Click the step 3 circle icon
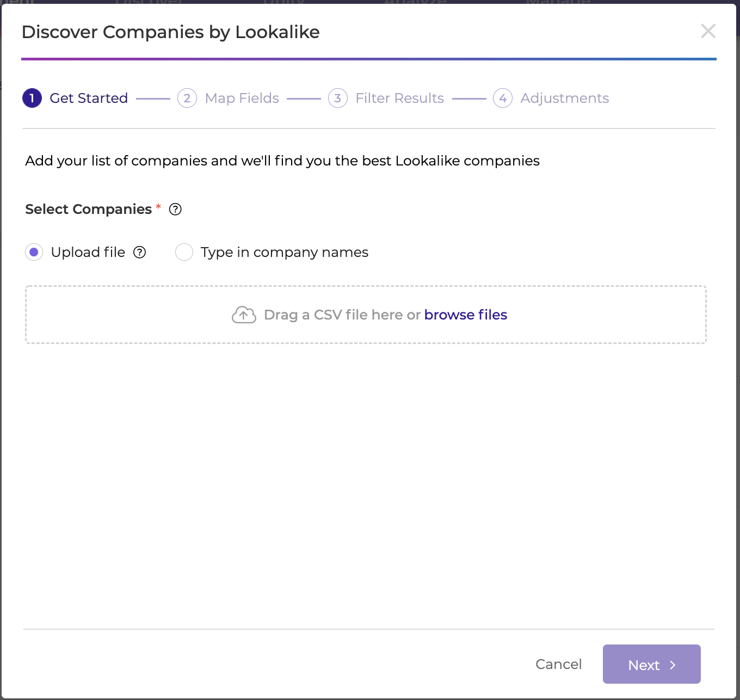This screenshot has height=700, width=740. pos(338,98)
